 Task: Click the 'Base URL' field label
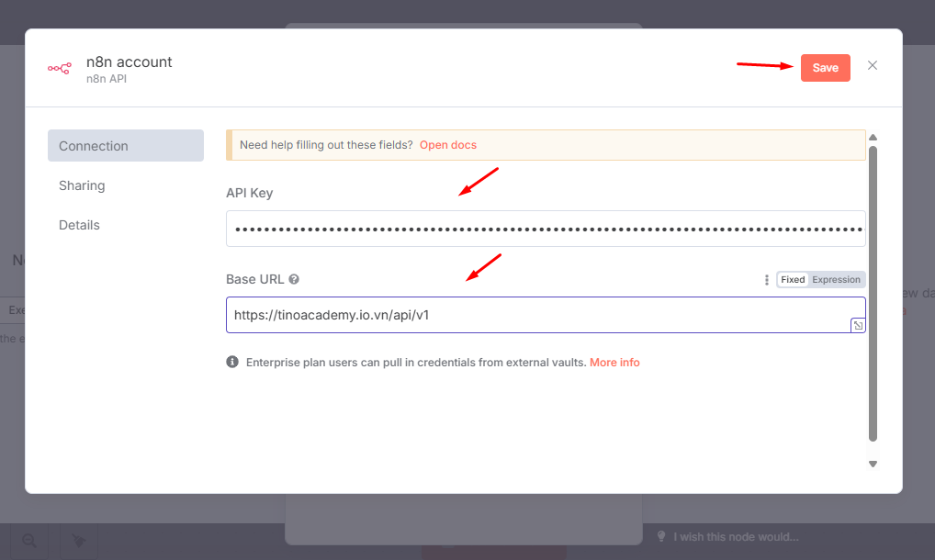click(x=254, y=279)
